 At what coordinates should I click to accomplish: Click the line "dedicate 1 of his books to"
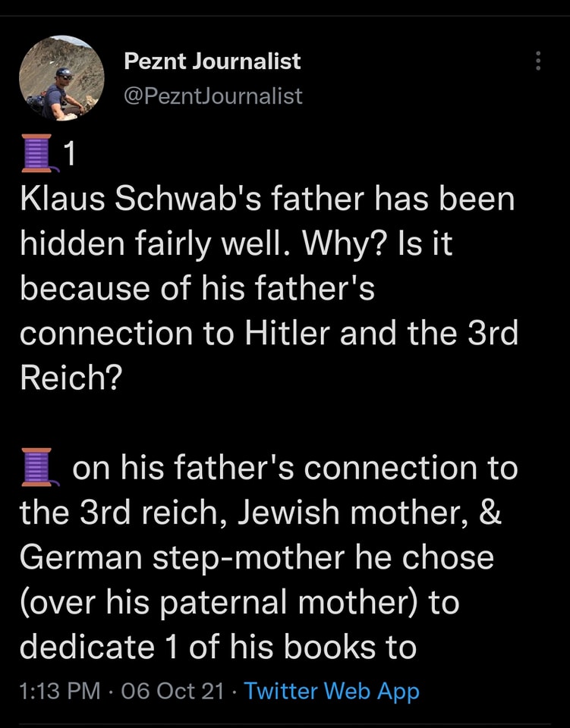click(218, 647)
